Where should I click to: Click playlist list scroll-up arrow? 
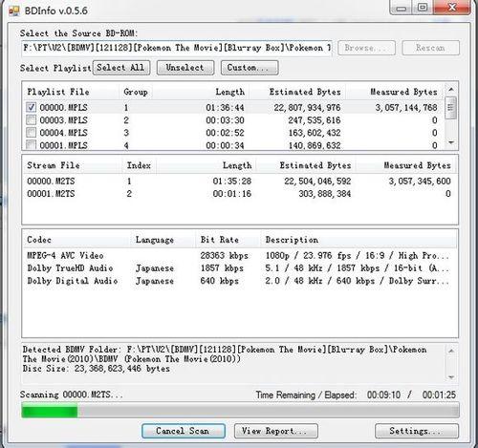451,90
